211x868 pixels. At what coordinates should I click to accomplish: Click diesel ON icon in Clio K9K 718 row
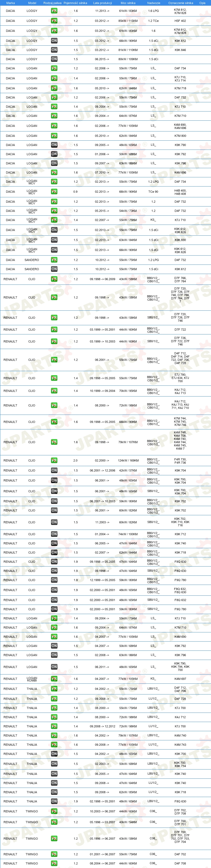pyautogui.click(x=54, y=552)
